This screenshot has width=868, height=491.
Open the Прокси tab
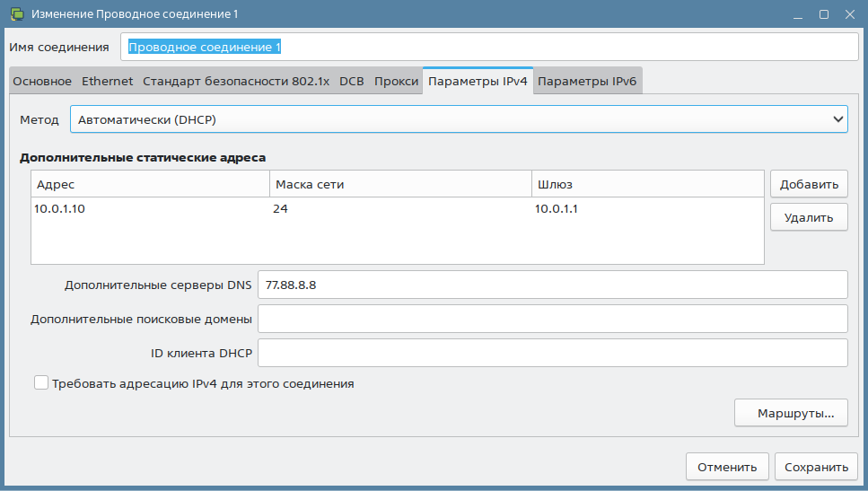click(x=396, y=82)
